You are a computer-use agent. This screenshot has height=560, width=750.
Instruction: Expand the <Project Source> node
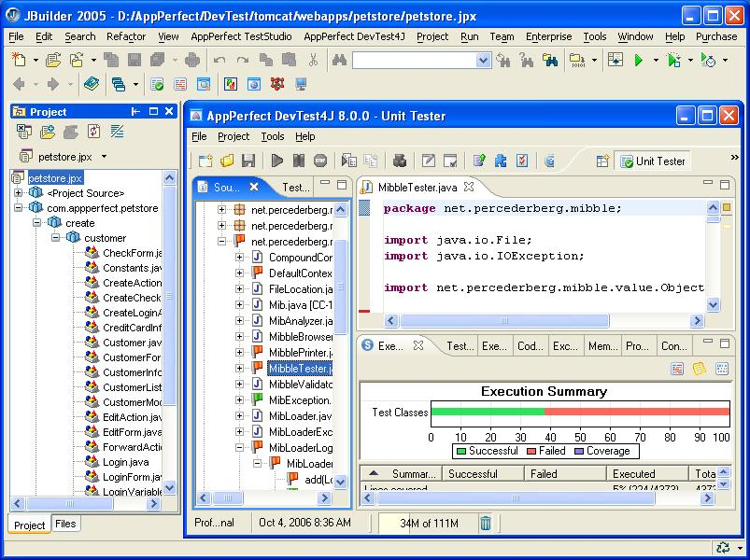click(x=18, y=193)
